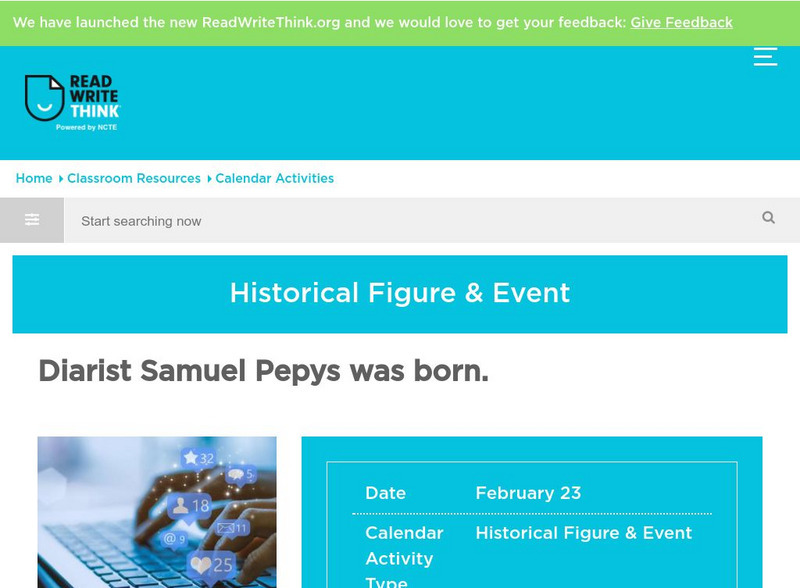Open Calendar Activities breadcrumb
Image resolution: width=800 pixels, height=588 pixels.
point(274,178)
